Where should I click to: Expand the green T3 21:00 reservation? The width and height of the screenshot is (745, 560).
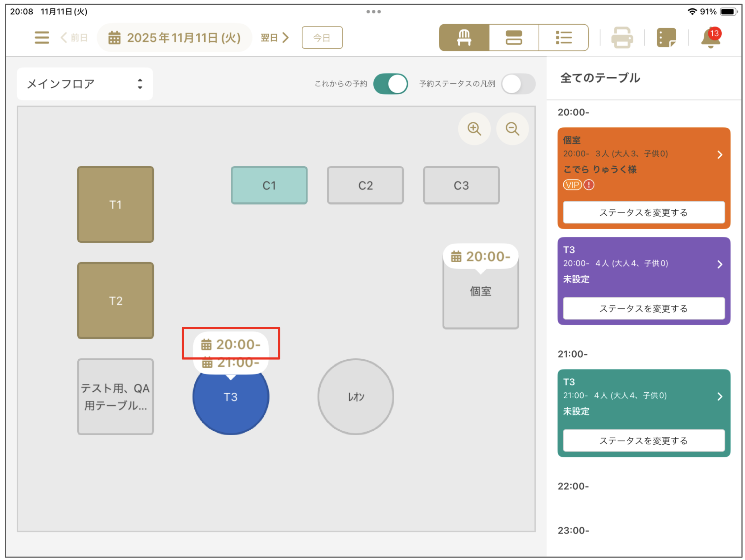(719, 396)
